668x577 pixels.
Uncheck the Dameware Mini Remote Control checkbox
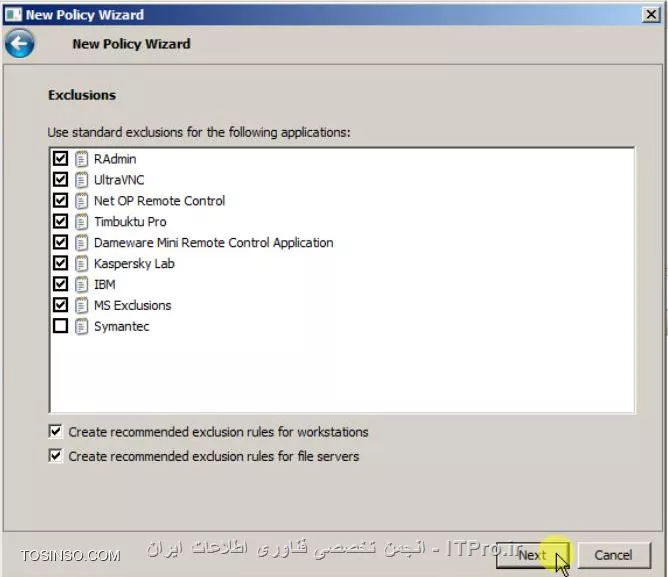point(60,242)
